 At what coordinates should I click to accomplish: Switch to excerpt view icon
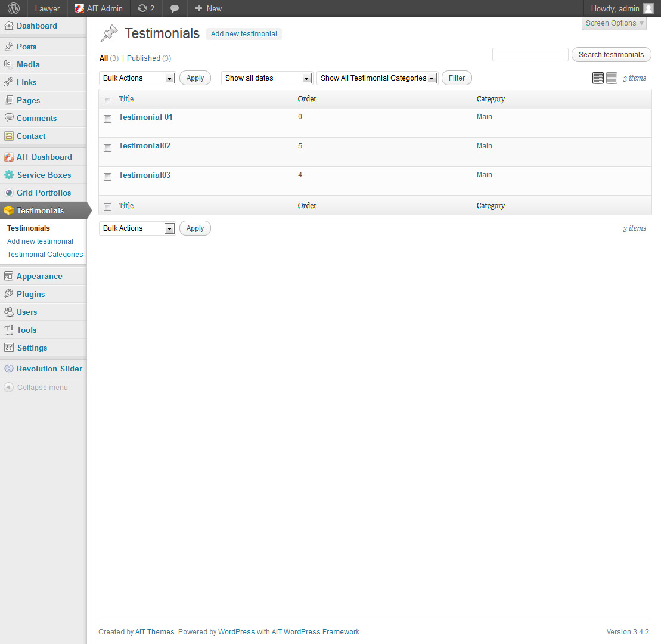click(612, 78)
